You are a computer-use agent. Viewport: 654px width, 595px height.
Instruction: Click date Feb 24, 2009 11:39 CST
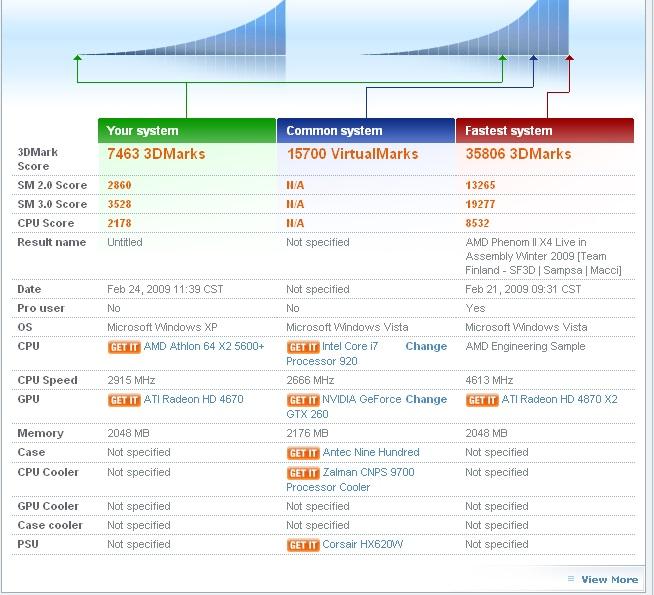165,289
